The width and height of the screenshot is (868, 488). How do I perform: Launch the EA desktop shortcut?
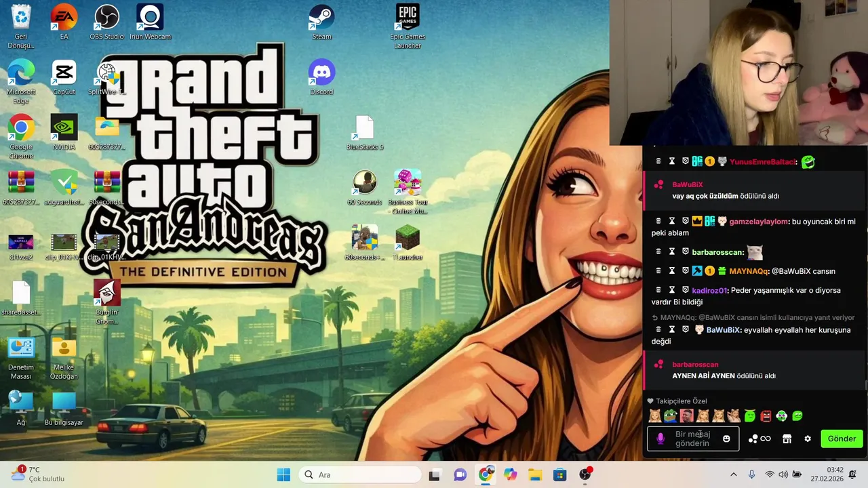(64, 22)
